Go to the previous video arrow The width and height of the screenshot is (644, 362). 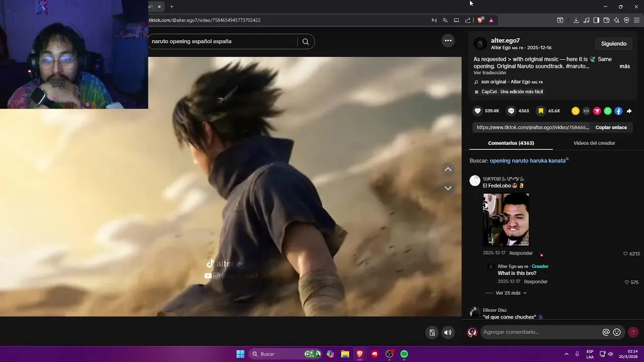coord(448,169)
